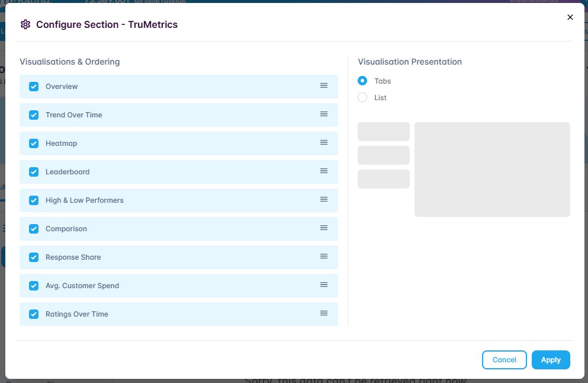The image size is (588, 383).
Task: Click the High & Low Performers drag handle
Action: click(324, 200)
